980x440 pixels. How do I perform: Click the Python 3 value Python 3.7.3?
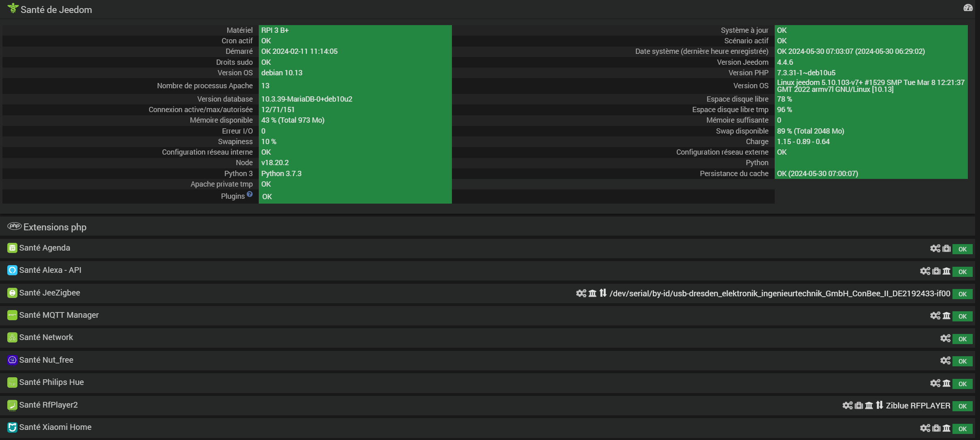(x=281, y=174)
